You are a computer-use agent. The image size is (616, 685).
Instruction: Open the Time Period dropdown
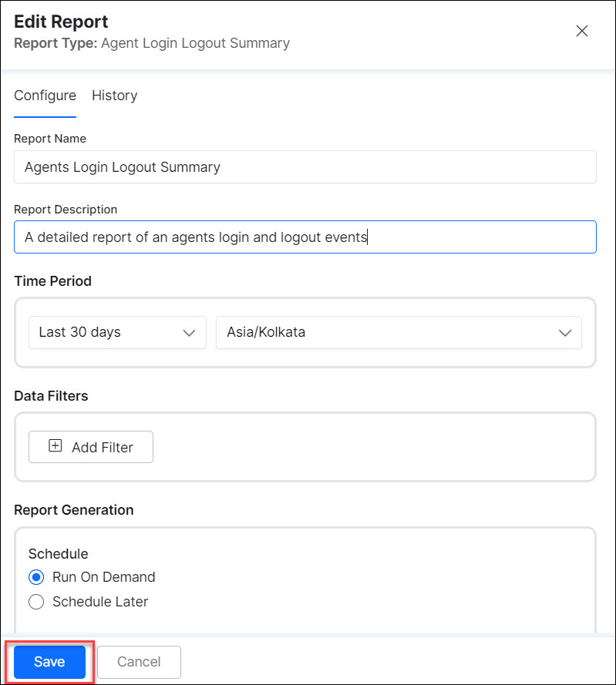coord(117,332)
